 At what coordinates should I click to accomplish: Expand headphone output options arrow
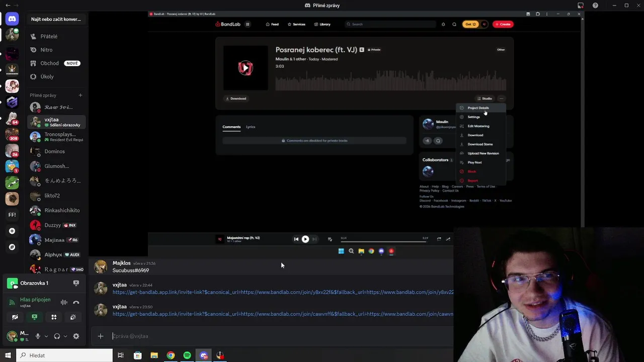(x=65, y=336)
